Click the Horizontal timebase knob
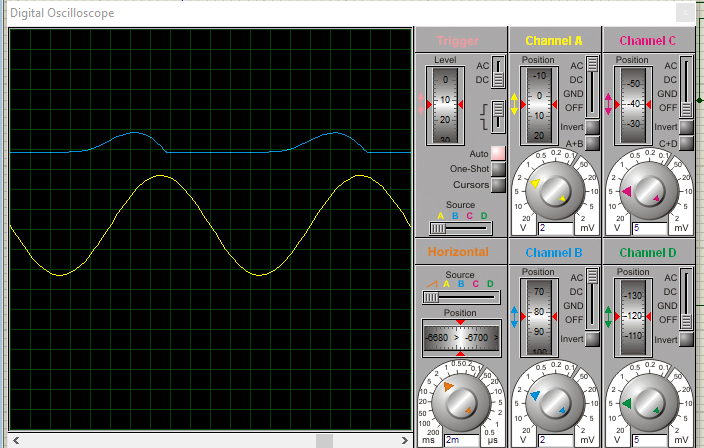This screenshot has height=448, width=704. (x=461, y=403)
